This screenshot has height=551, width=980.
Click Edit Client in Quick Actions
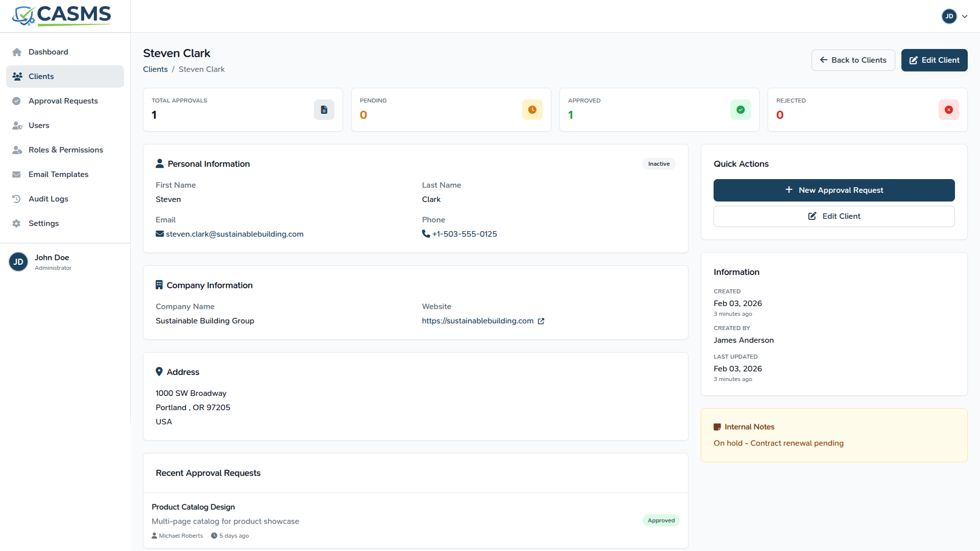pos(834,216)
